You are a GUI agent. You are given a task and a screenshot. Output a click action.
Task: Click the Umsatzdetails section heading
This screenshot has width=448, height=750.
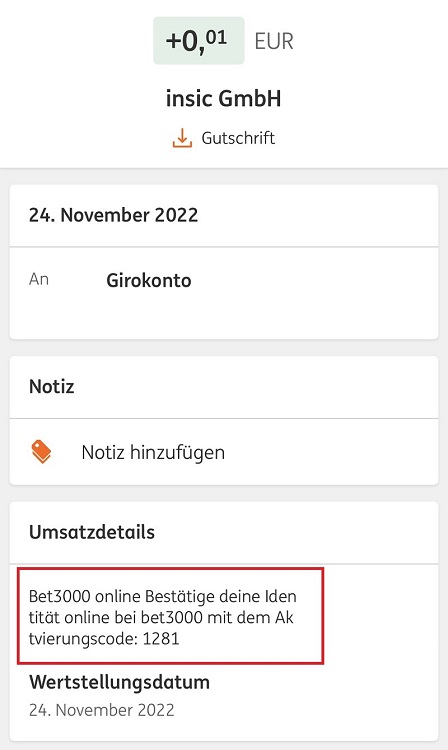(92, 532)
